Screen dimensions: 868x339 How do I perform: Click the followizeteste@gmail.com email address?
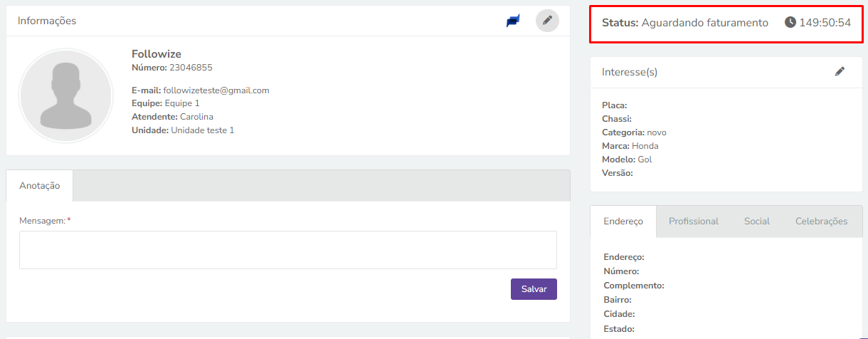(x=216, y=90)
